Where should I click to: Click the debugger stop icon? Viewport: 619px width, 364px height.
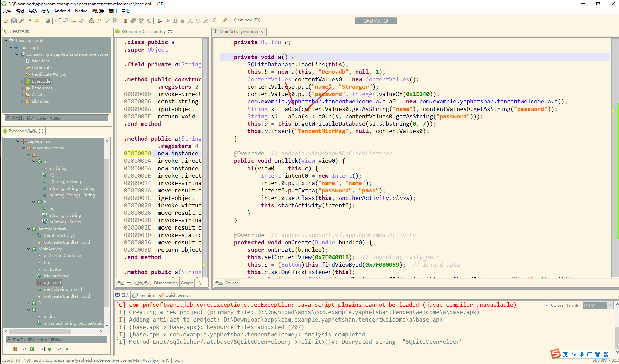[x=182, y=21]
